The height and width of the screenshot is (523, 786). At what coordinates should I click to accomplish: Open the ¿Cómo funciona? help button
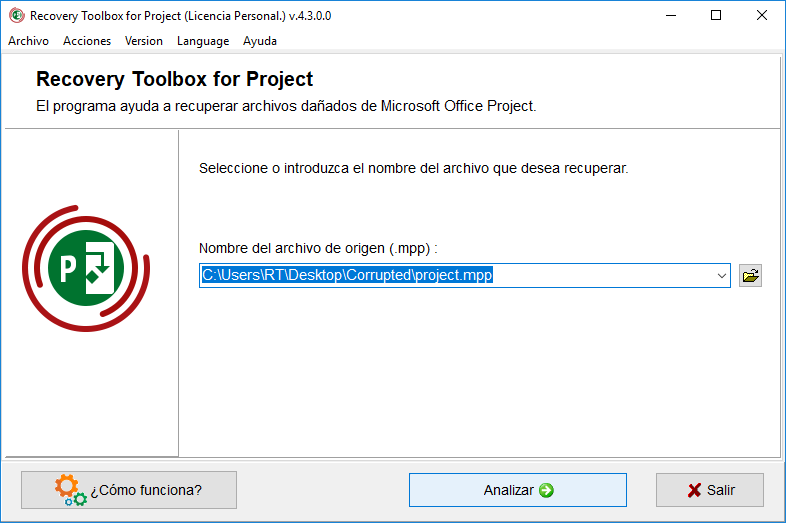click(x=129, y=490)
